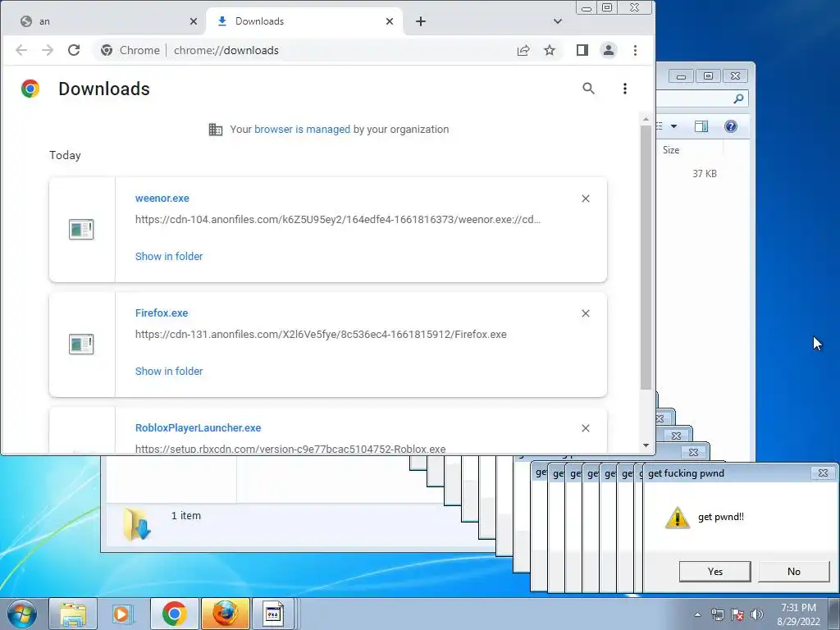Viewport: 840px width, 630px height.
Task: Click Explorer search magnifier
Action: pos(738,98)
